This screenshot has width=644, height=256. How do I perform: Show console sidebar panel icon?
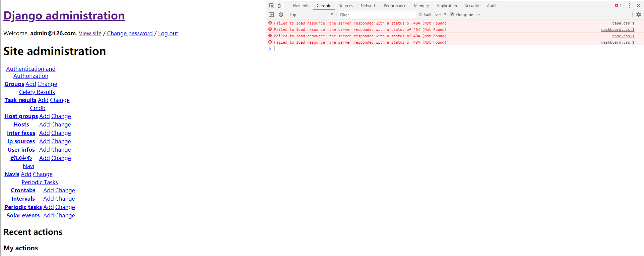coord(271,15)
